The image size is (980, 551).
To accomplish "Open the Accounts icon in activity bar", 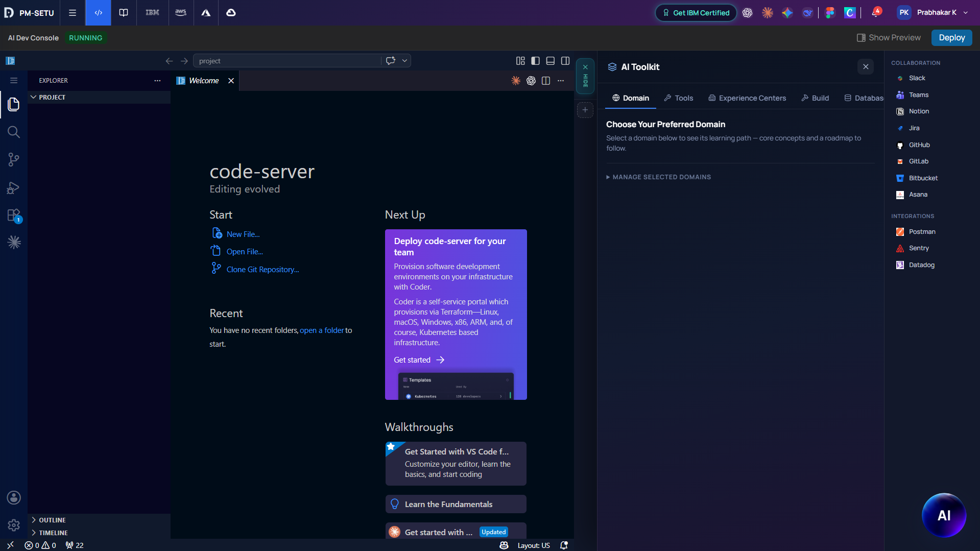I will [x=14, y=498].
